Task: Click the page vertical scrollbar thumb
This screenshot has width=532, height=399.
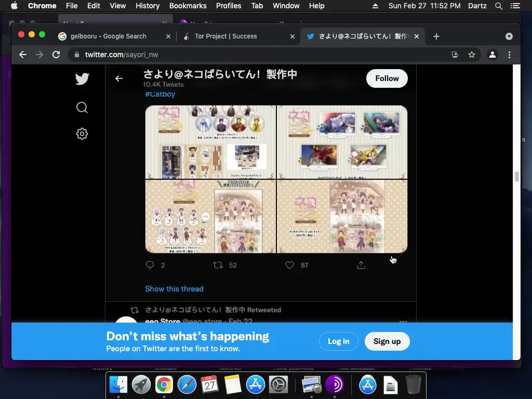Action: point(516,177)
